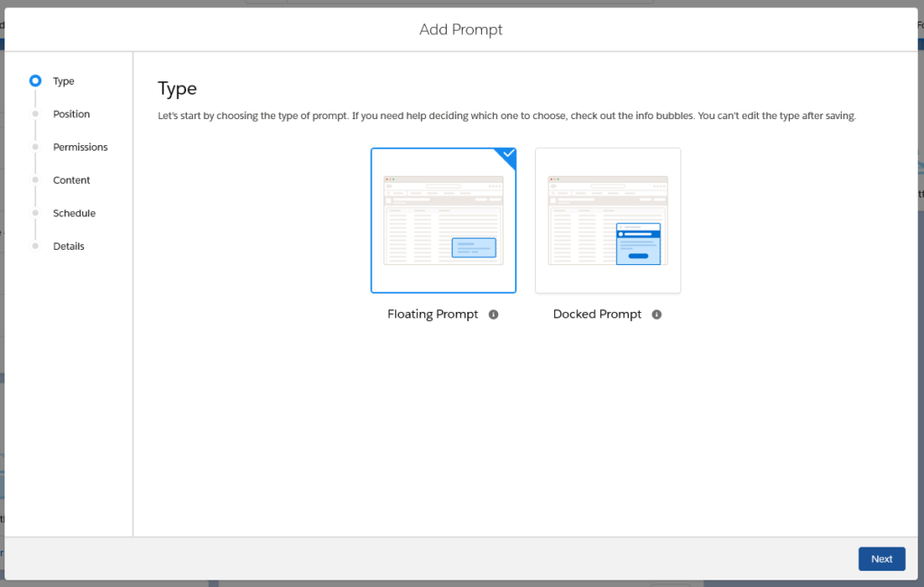Click the type description paragraph
This screenshot has width=924, height=587.
pos(507,116)
